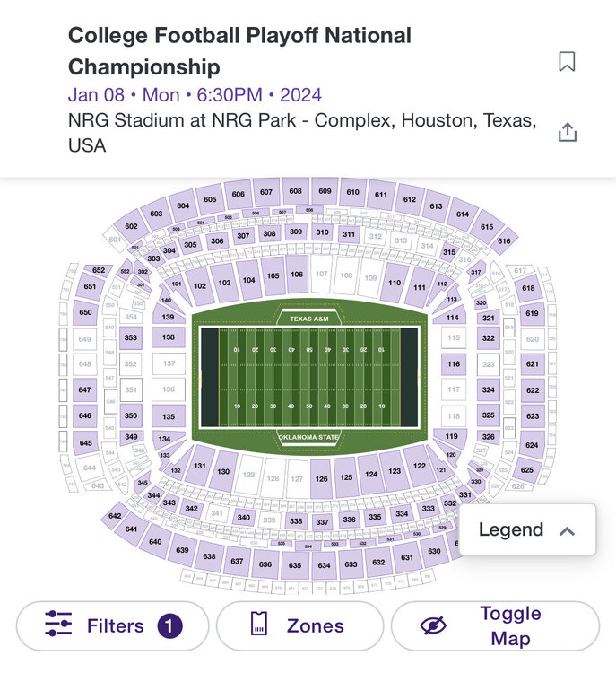This screenshot has height=673, width=616.
Task: Click the Zones ticket icon
Action: tap(258, 625)
